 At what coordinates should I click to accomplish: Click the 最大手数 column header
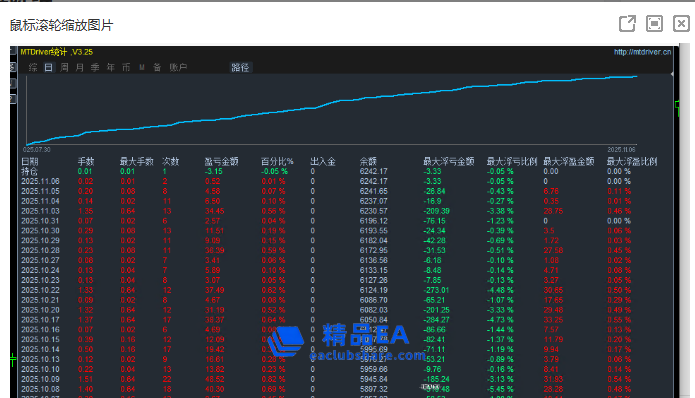click(137, 161)
